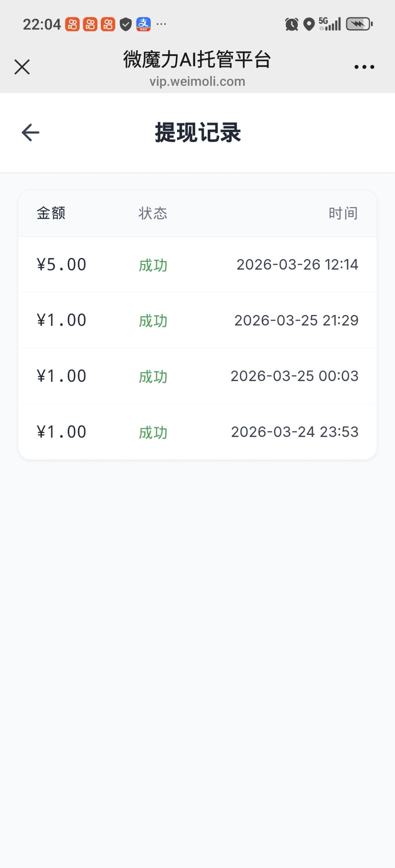395x868 pixels.
Task: Tap the 金额 column header
Action: point(51,213)
